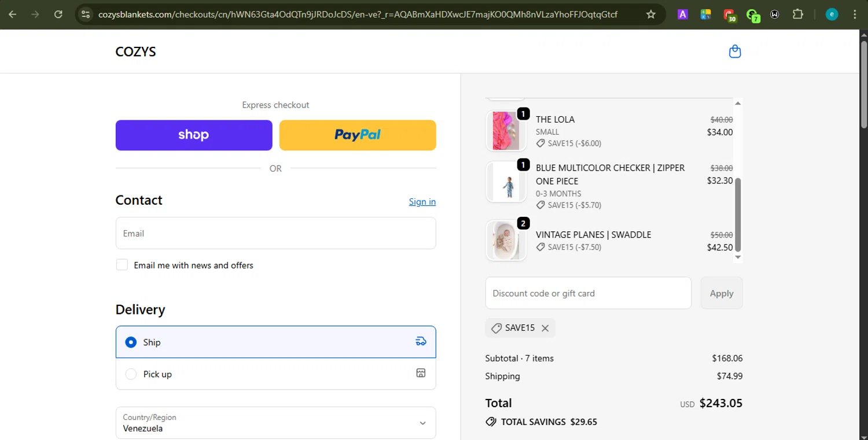Screen dimensions: 868x440
Task: Click the quantity badge 2 on Vintage Planes
Action: pyautogui.click(x=523, y=223)
